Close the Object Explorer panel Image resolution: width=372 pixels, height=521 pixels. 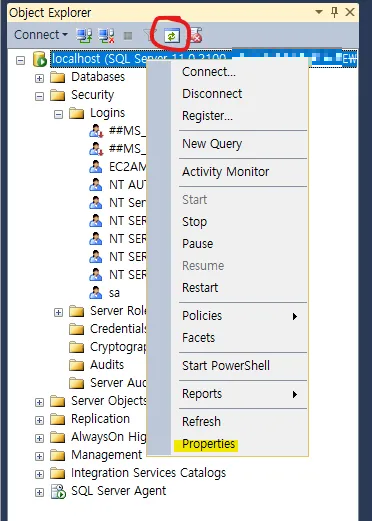tap(350, 12)
